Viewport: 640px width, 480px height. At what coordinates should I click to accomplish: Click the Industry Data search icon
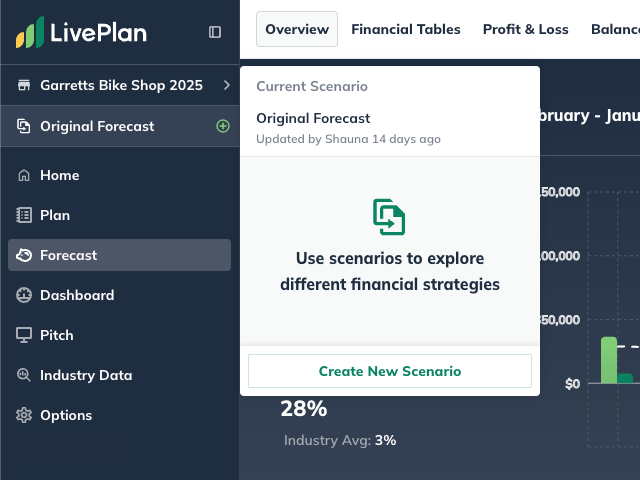24,375
